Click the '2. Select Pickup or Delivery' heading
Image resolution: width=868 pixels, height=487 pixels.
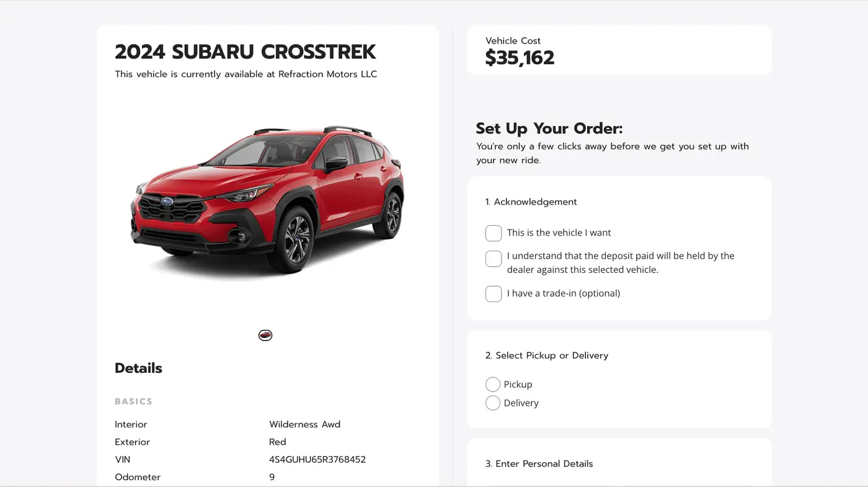click(546, 355)
